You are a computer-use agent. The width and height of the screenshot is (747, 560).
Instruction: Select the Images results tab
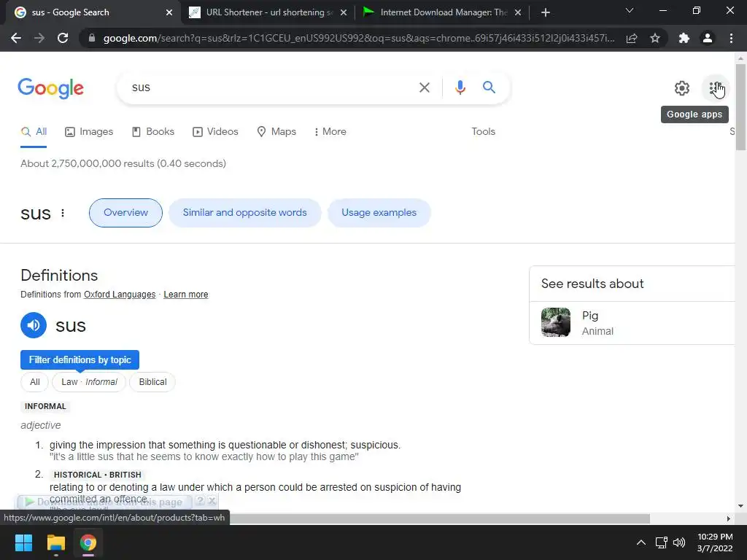click(89, 131)
